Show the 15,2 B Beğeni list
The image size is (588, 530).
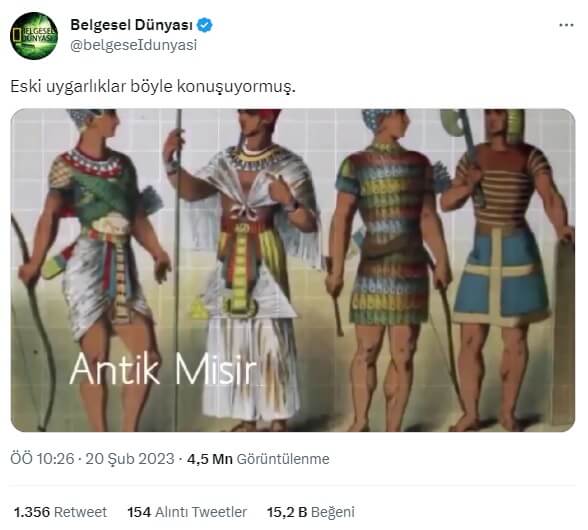pyautogui.click(x=310, y=512)
